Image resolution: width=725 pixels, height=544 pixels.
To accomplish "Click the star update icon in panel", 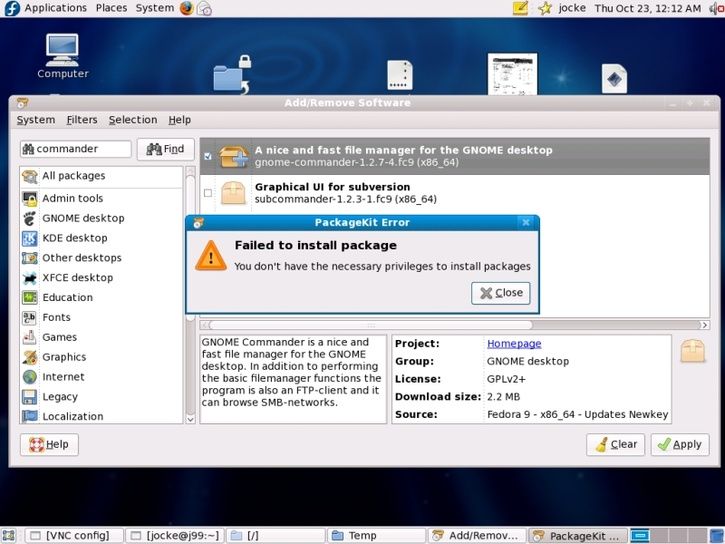I will pos(545,8).
